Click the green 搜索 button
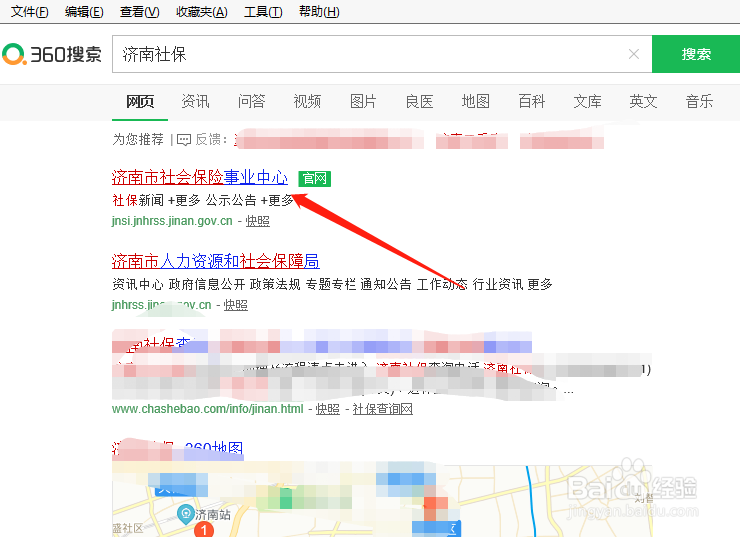740x537 pixels. pyautogui.click(x=696, y=54)
